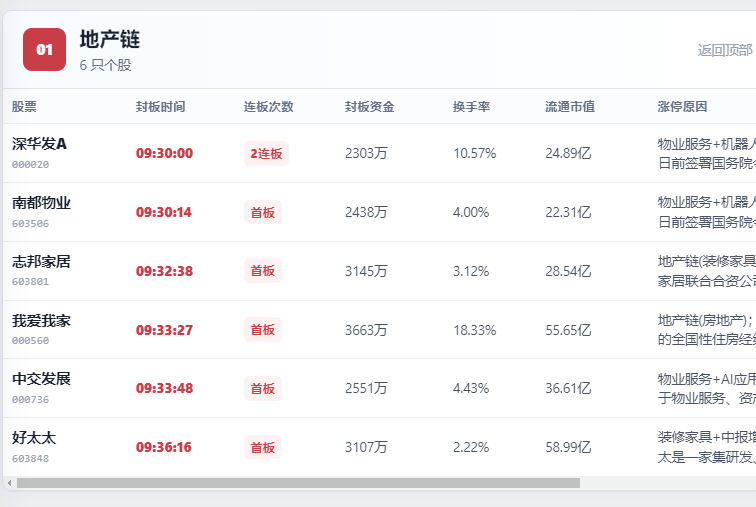Click the red 01 section badge
The image size is (756, 507).
(44, 49)
